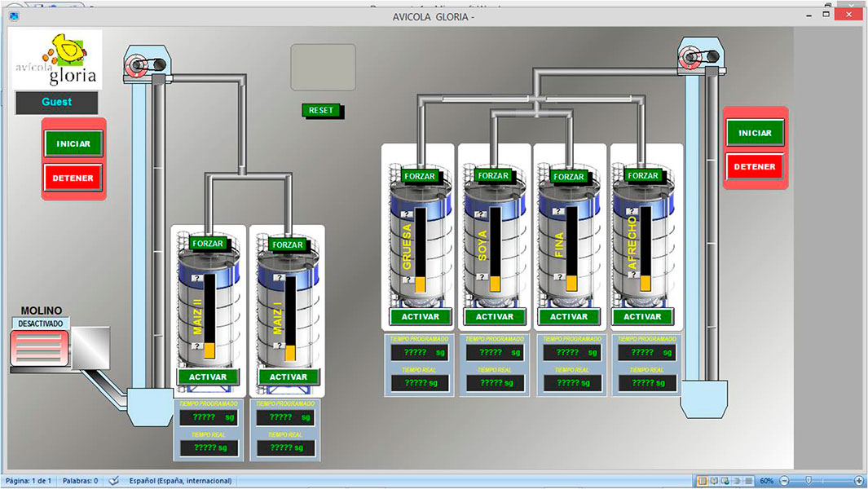
Task: Toggle ACTIVAR on the MAIZ II silo
Action: (208, 377)
